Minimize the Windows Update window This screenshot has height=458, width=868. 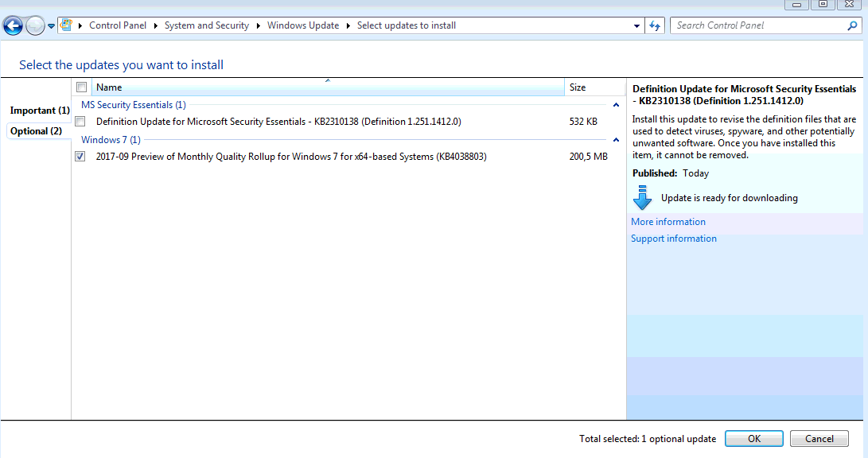point(796,5)
